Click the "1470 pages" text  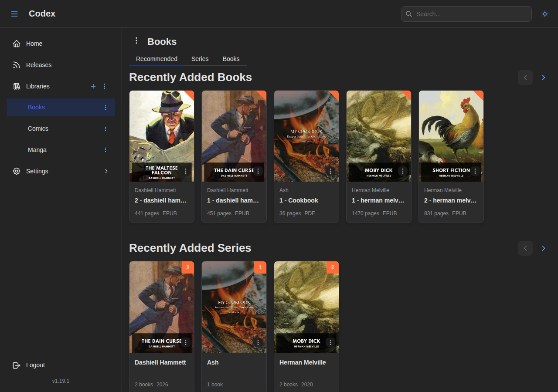point(365,213)
